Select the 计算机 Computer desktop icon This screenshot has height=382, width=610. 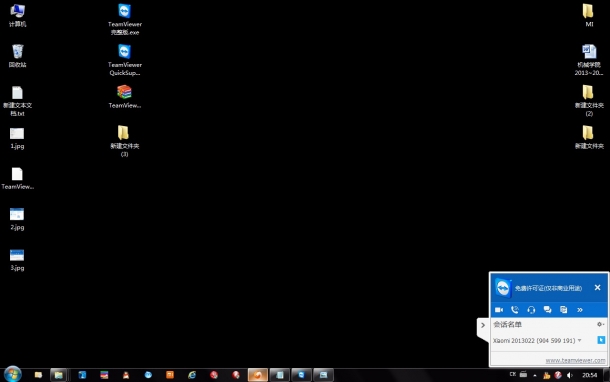tap(18, 16)
